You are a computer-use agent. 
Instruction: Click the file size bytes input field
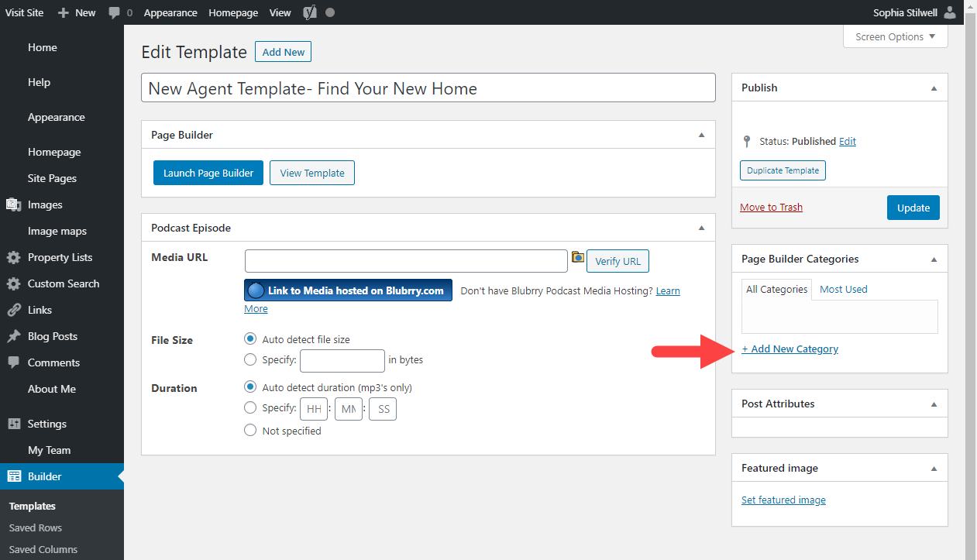(342, 361)
